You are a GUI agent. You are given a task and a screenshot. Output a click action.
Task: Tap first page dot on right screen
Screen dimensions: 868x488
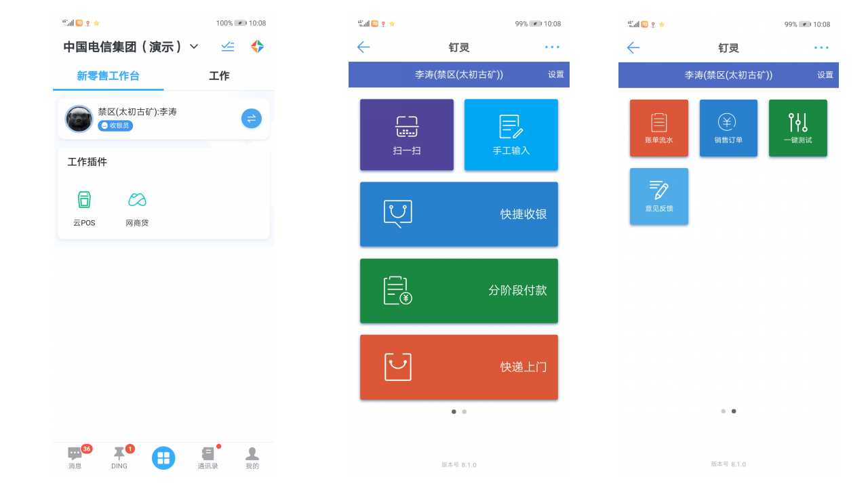(x=724, y=411)
